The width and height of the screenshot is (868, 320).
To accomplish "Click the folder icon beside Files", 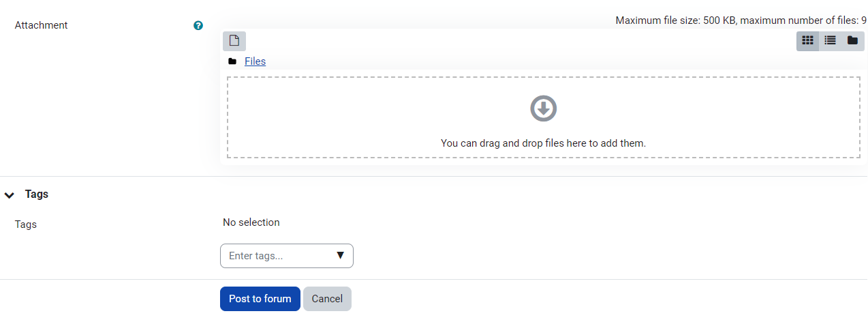I will (x=232, y=61).
